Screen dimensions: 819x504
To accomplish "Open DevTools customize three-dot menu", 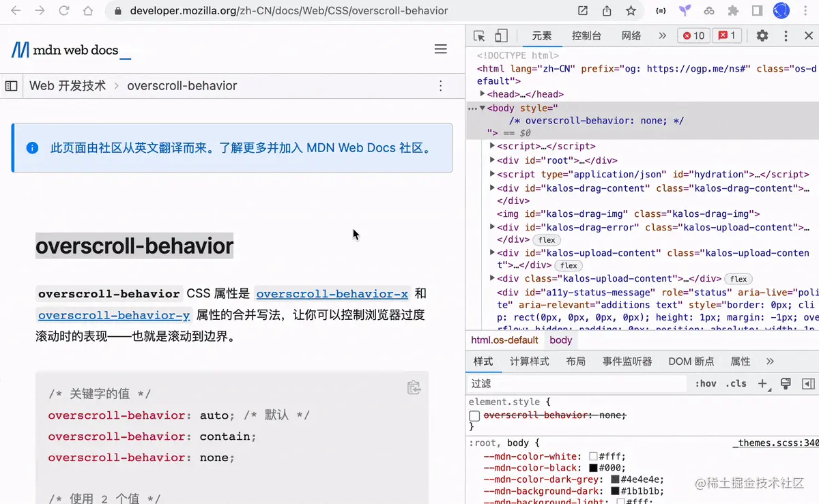I will pos(786,36).
